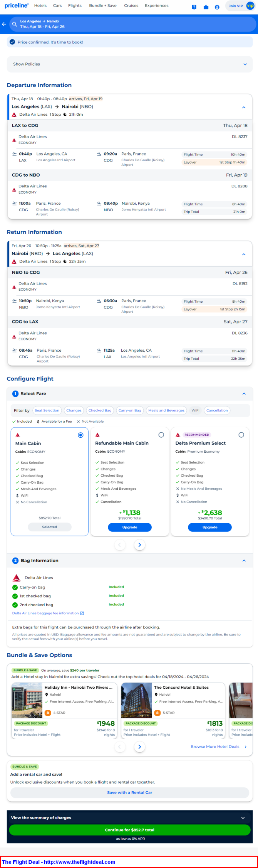258x868 pixels.
Task: Click the VIP badge icon
Action: 250,6
